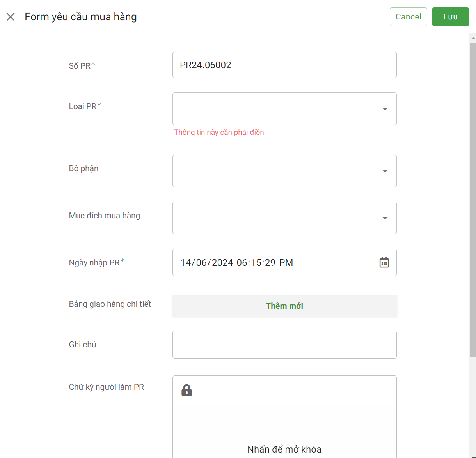This screenshot has height=458, width=476.
Task: Open the Mục đích mua hàng dropdown arrow
Action: (x=385, y=218)
